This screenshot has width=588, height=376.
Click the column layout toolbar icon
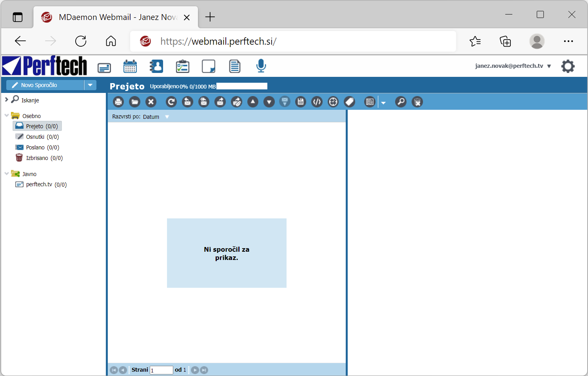pos(370,102)
